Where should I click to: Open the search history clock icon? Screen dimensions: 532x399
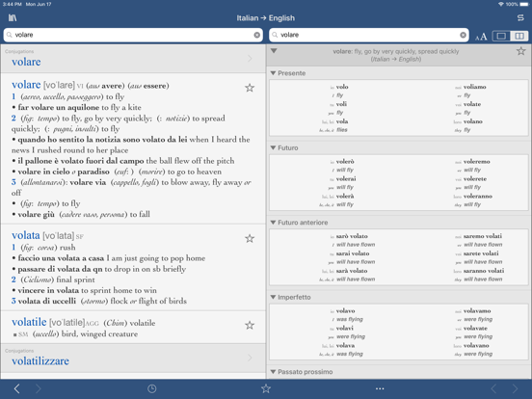pyautogui.click(x=152, y=388)
